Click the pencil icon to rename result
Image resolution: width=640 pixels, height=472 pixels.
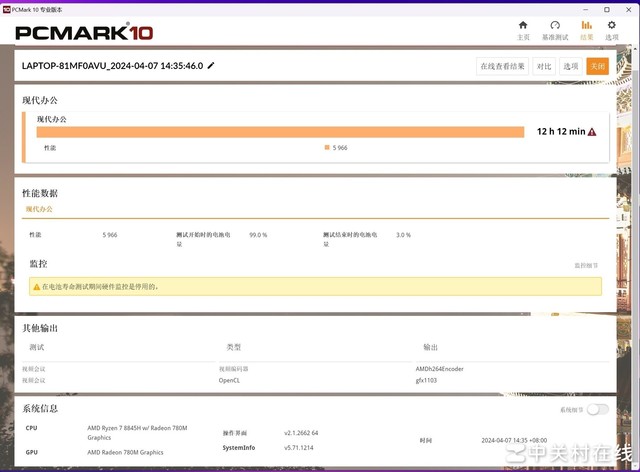click(x=211, y=65)
